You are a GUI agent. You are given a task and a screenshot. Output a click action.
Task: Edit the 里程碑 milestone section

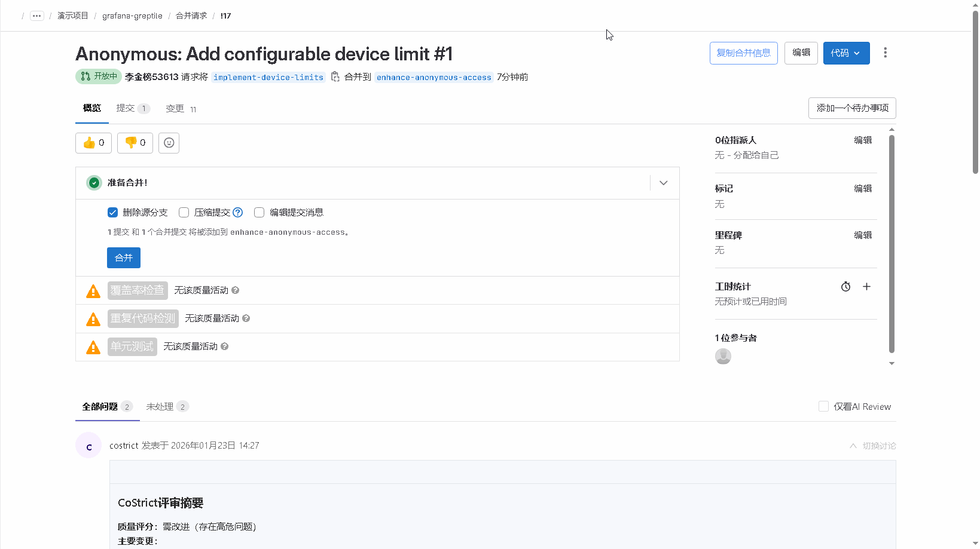coord(863,235)
